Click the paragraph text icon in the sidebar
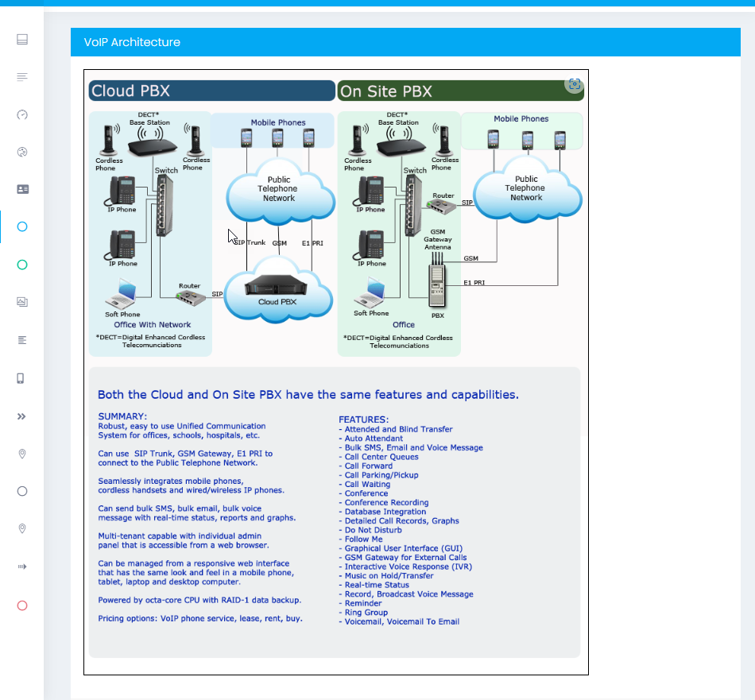 coord(21,339)
